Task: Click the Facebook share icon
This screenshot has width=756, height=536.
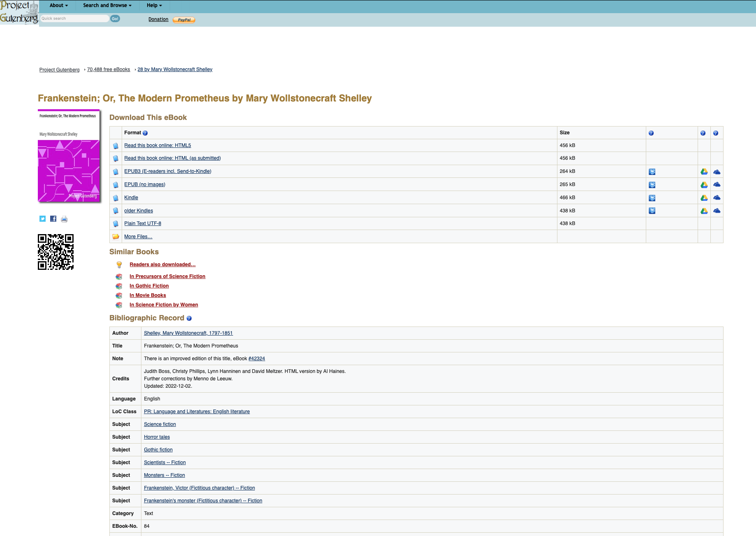Action: tap(53, 219)
